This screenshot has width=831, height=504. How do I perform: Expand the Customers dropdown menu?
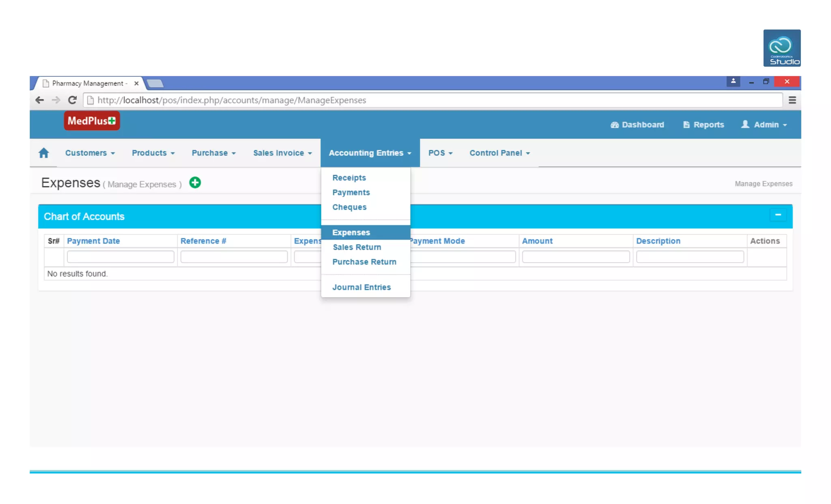tap(90, 153)
